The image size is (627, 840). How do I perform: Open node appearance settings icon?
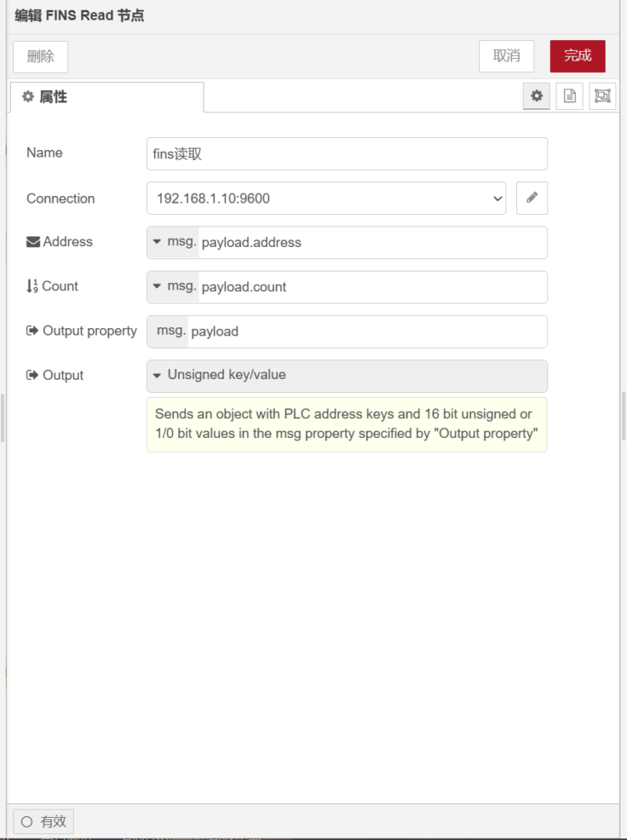click(x=602, y=96)
